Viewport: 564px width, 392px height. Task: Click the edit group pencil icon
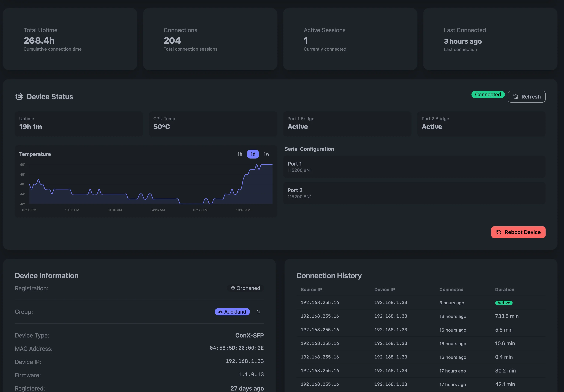point(258,312)
